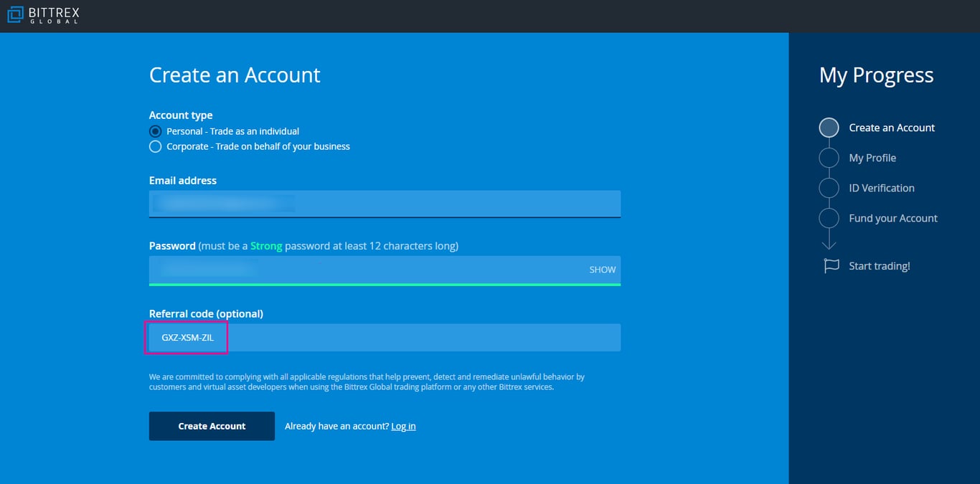The image size is (980, 484).
Task: Click the Start trading flag icon
Action: [830, 265]
